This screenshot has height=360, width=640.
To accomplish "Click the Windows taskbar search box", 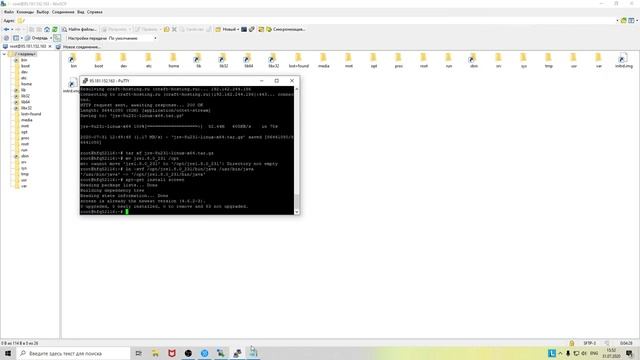I will click(73, 353).
